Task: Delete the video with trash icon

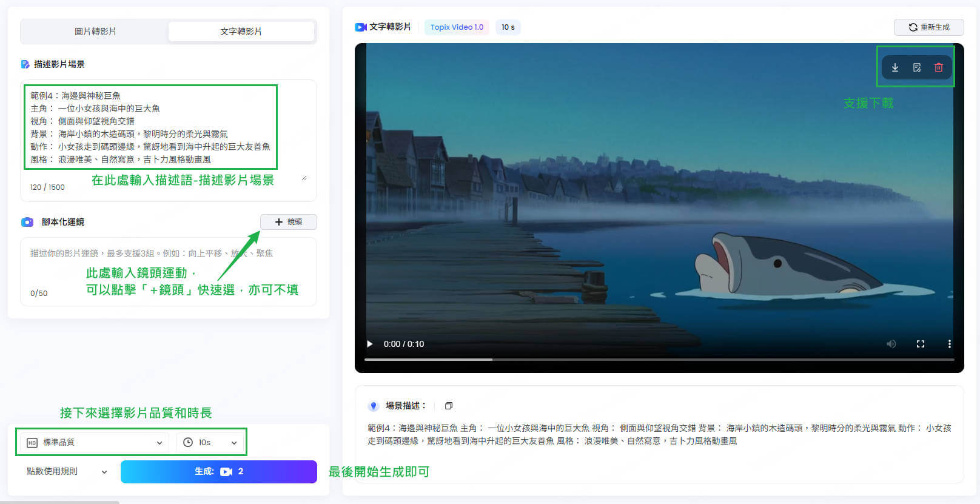Action: tap(939, 68)
